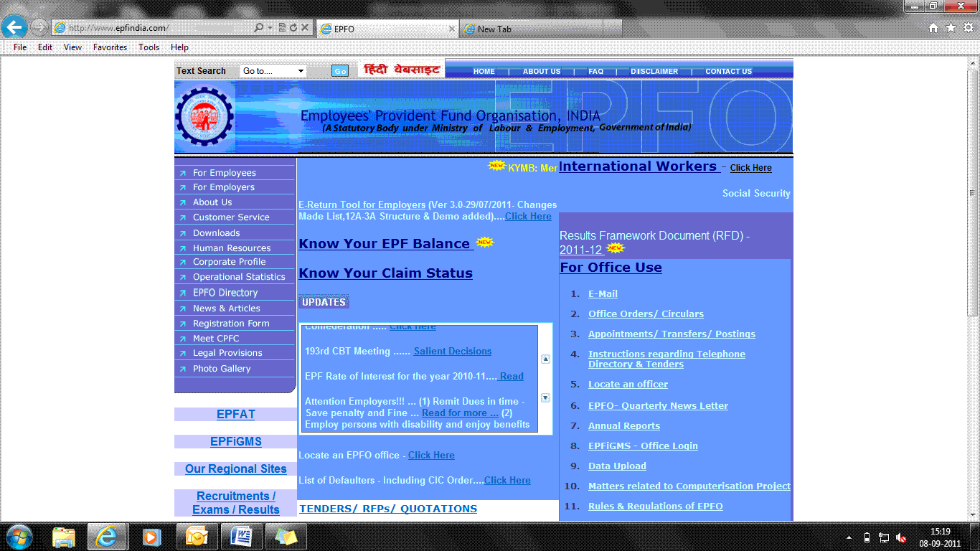Open the 'Go to....' Text Search dropdown
980x551 pixels.
(x=273, y=71)
